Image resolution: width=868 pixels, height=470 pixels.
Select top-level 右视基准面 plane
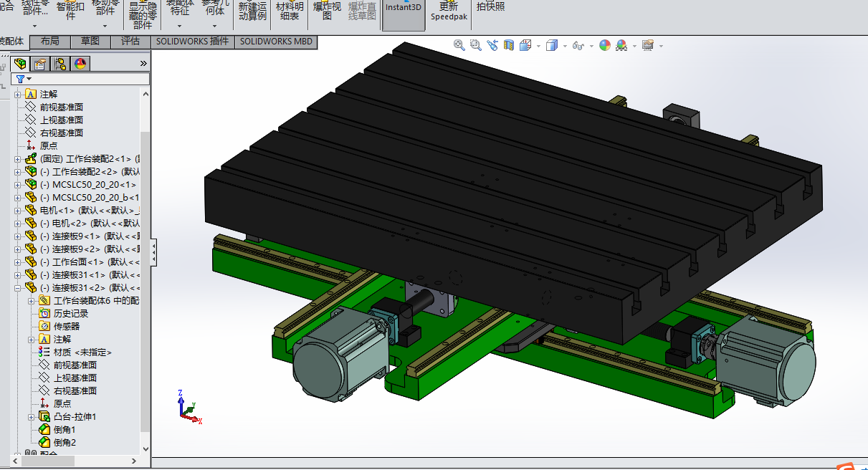[61, 133]
